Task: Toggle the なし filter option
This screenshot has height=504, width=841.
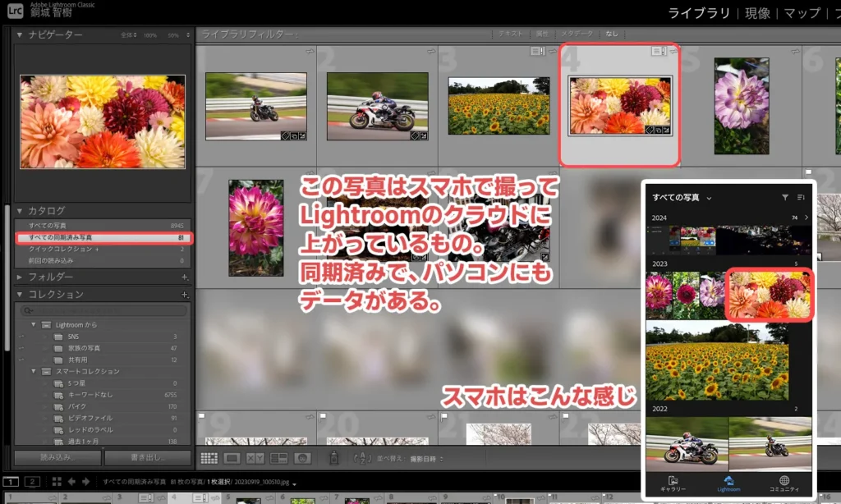Action: [x=612, y=34]
